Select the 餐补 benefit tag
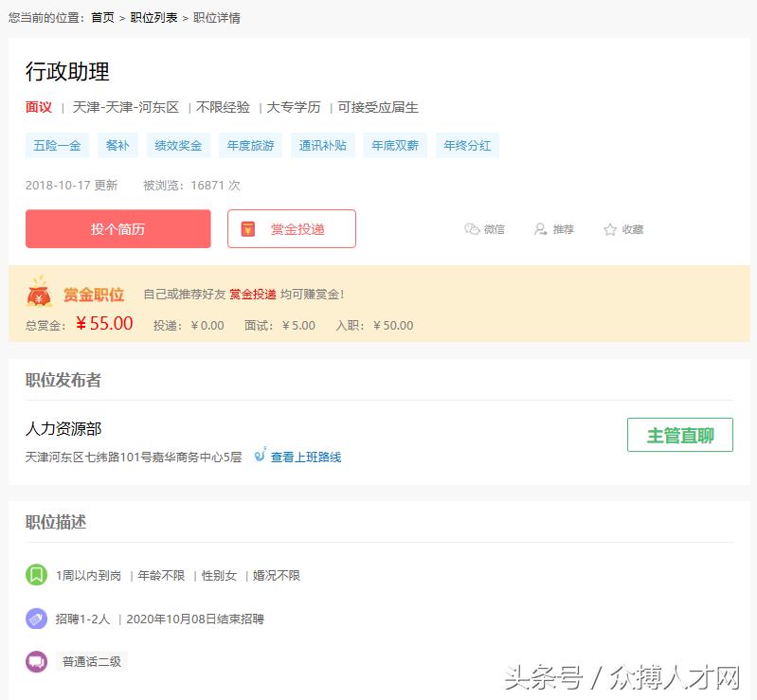The width and height of the screenshot is (757, 700). [x=117, y=145]
